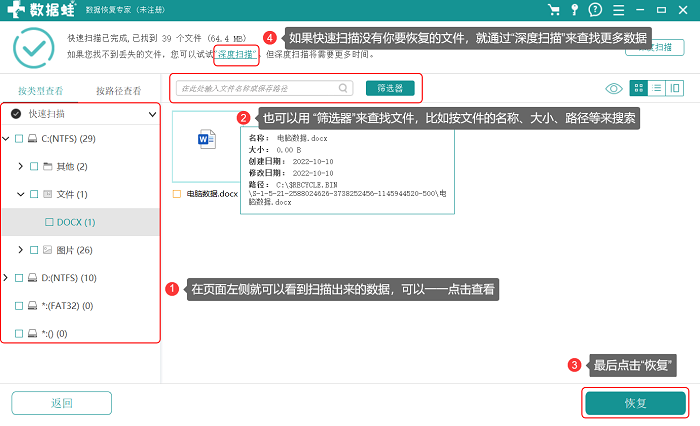Image resolution: width=700 pixels, height=426 pixels.
Task: Click the search magnifier icon
Action: (x=343, y=88)
